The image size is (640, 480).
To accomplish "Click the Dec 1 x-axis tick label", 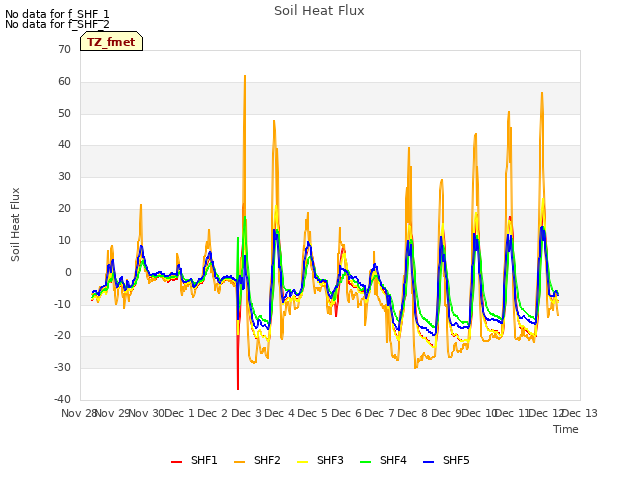I will [180, 413].
